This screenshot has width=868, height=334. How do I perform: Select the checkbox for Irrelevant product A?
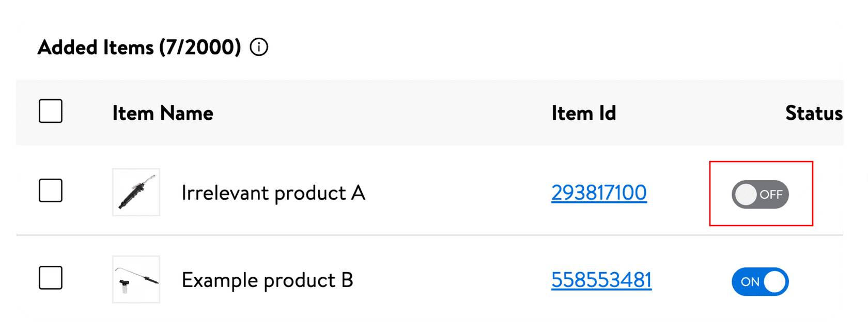[51, 190]
